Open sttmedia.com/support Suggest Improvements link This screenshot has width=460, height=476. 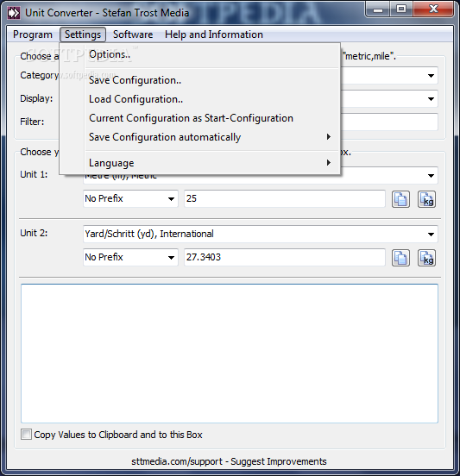click(229, 461)
